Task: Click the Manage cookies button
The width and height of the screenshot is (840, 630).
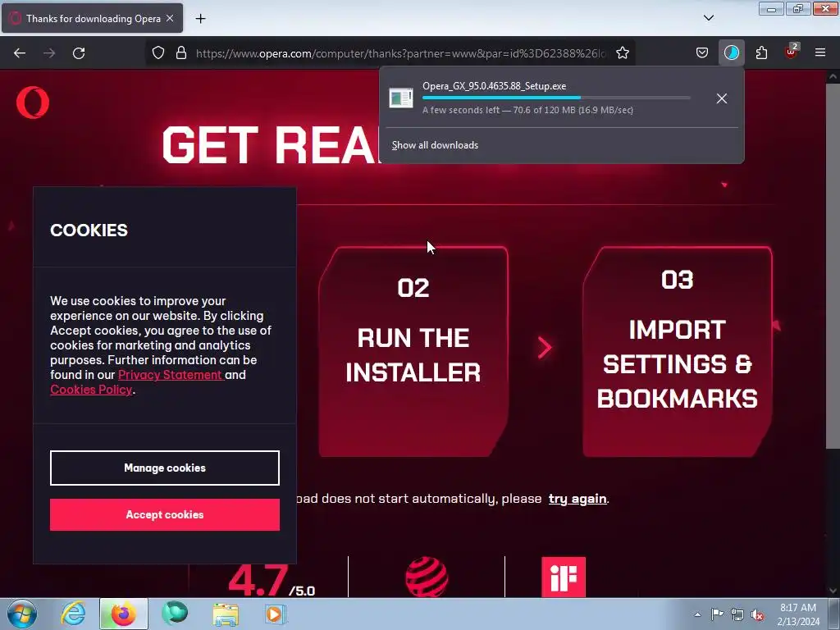Action: pyautogui.click(x=164, y=468)
